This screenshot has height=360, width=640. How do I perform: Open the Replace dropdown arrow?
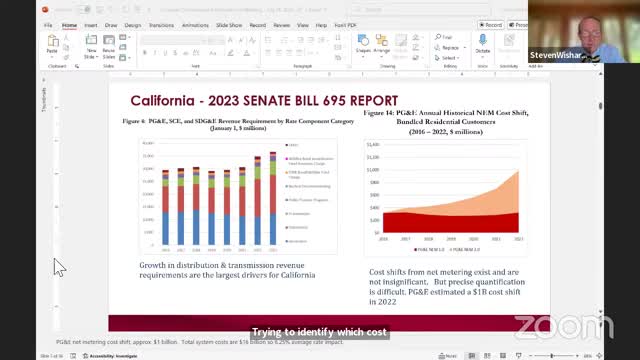pyautogui.click(x=464, y=48)
